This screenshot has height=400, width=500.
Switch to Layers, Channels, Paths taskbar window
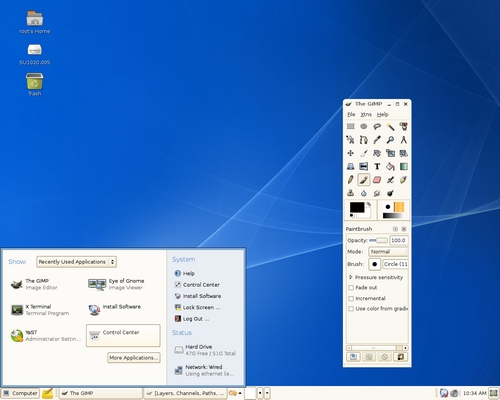coord(185,393)
